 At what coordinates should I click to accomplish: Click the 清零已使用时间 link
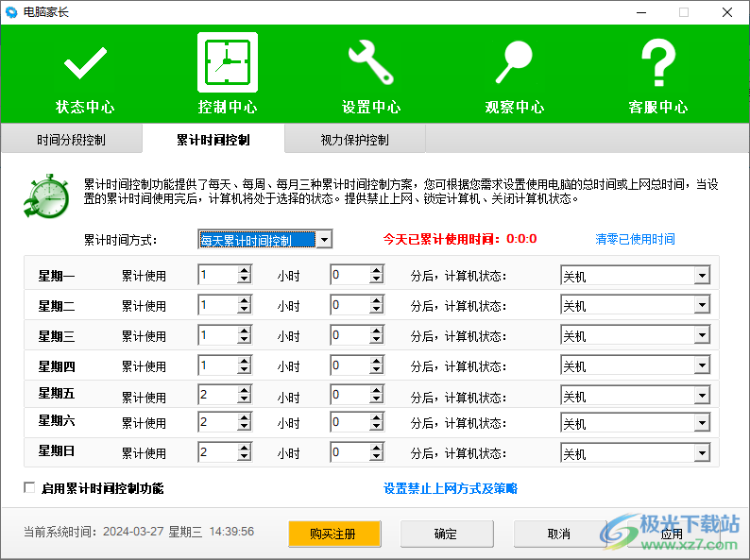pos(635,239)
